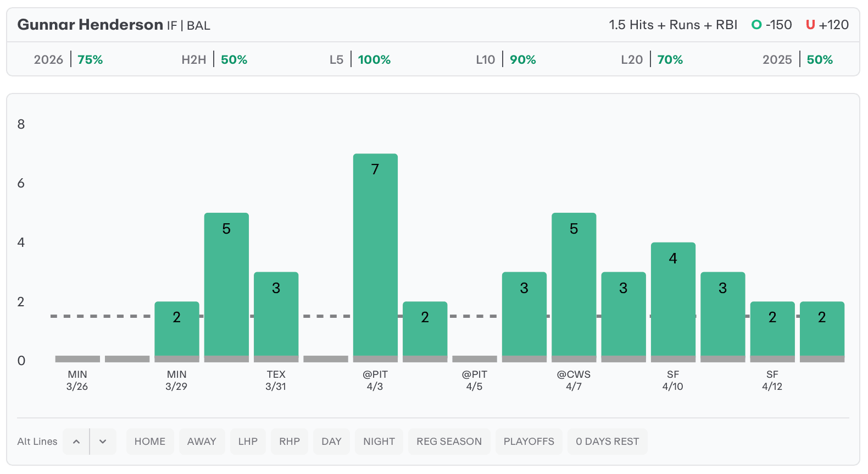The width and height of the screenshot is (868, 474).
Task: Select the L10 90% stat
Action: 506,59
